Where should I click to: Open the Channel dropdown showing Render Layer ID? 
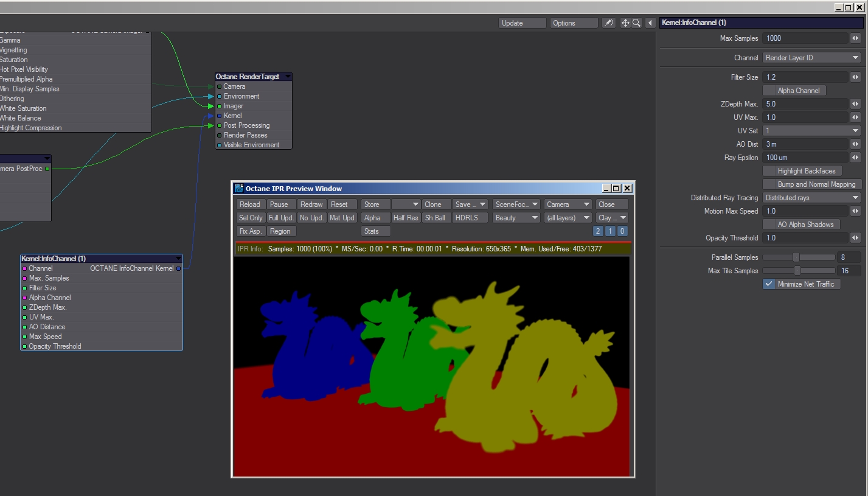click(x=811, y=58)
